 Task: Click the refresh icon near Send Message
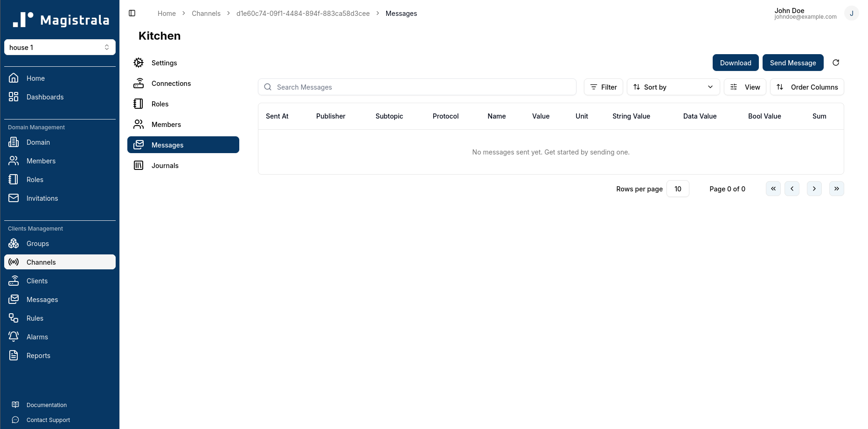click(836, 63)
